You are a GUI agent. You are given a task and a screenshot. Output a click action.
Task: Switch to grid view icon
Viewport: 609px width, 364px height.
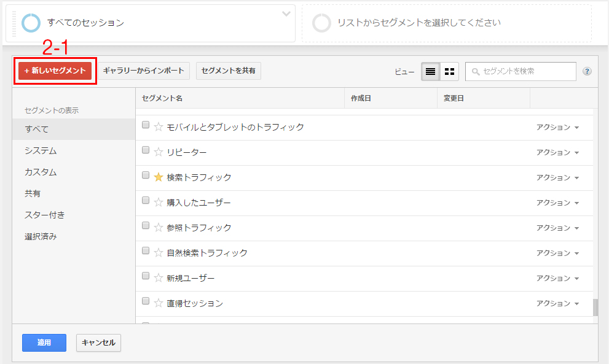449,71
